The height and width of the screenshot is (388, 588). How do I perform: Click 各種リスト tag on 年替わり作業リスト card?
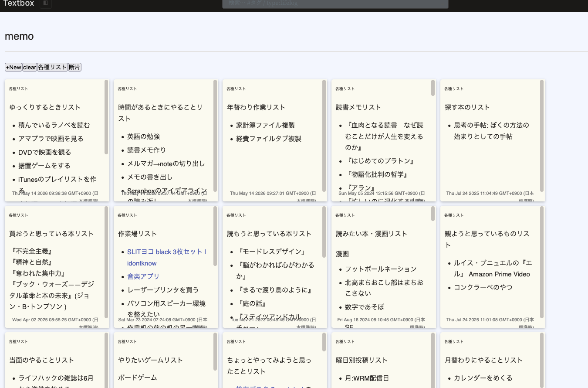(236, 89)
